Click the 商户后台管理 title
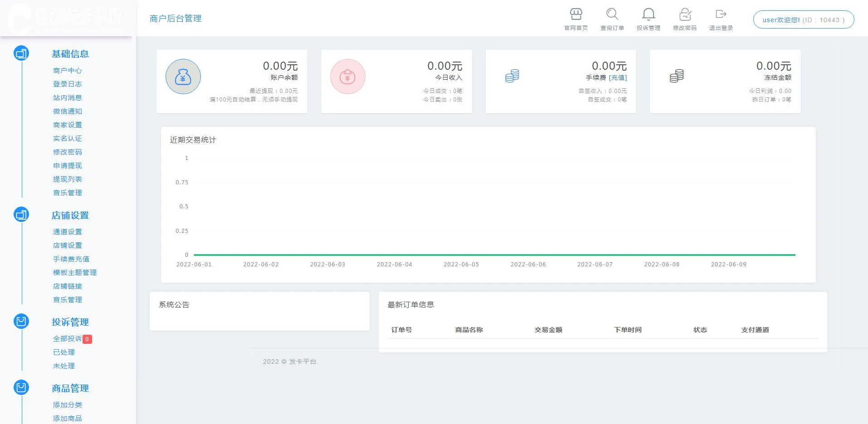The height and width of the screenshot is (424, 868). (176, 19)
